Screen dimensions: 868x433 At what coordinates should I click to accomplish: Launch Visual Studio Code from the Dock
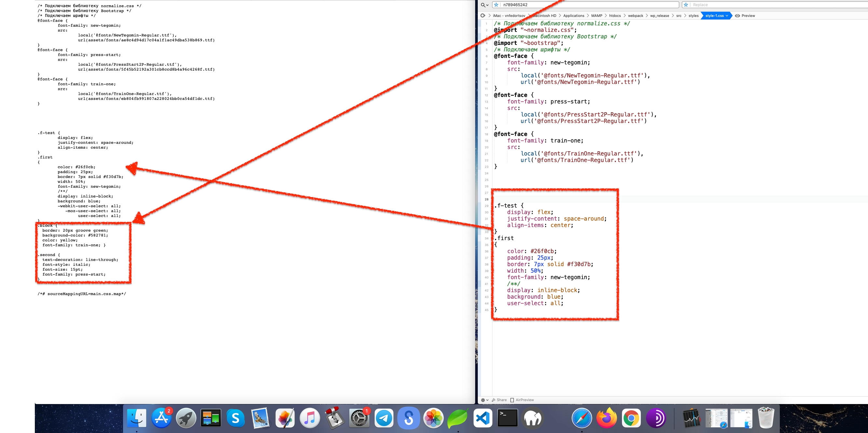483,418
